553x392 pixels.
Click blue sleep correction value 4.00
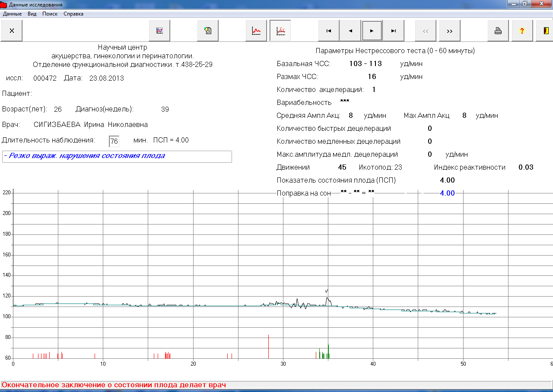(x=447, y=193)
